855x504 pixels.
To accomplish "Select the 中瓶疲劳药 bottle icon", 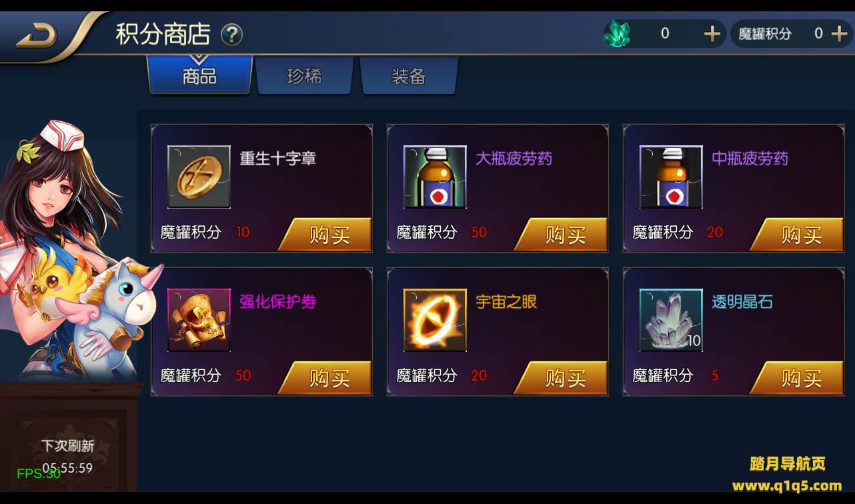I will [671, 177].
